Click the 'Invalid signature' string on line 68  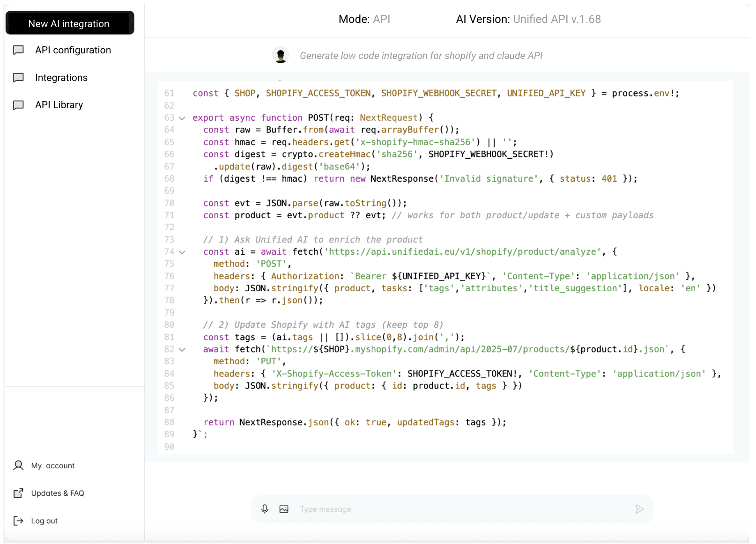(x=489, y=178)
